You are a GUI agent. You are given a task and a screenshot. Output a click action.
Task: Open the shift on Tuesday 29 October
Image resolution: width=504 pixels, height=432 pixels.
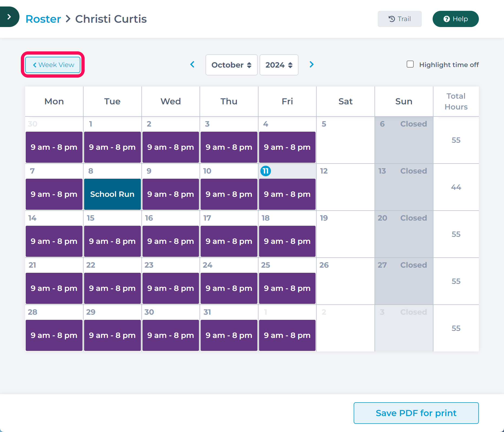pos(112,335)
